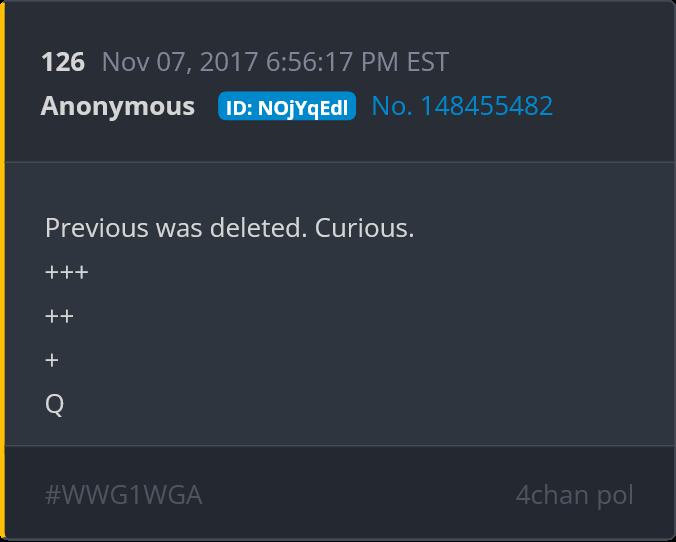Click the post index number 126
This screenshot has width=676, height=542.
click(x=63, y=62)
